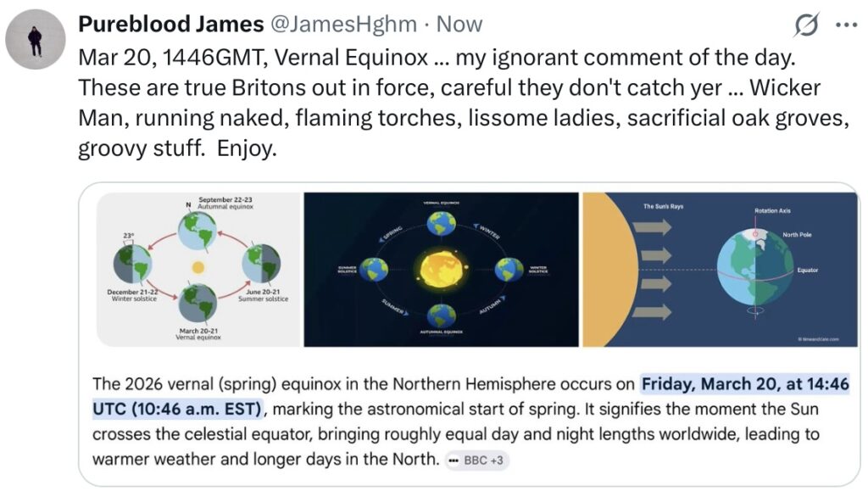Viewport: 868px width, 497px height.
Task: Open the left seasons orbit diagram
Action: [x=198, y=269]
